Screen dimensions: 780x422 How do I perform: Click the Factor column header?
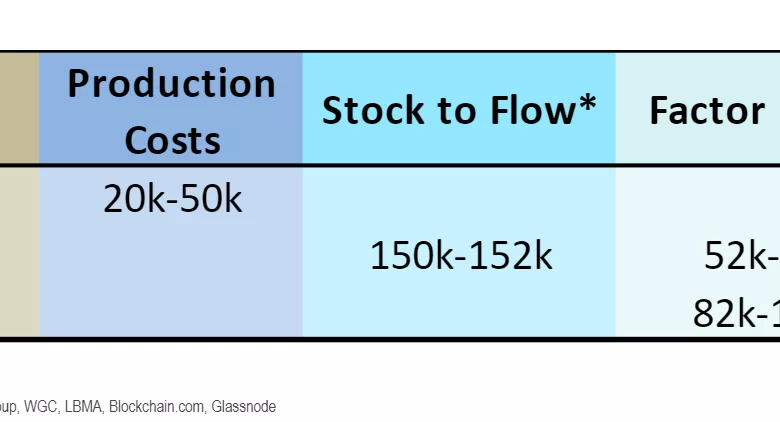click(708, 110)
